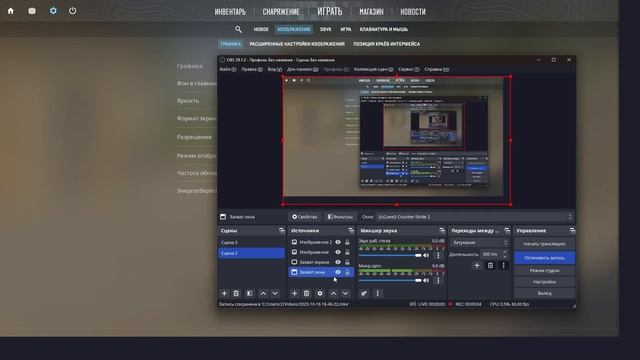This screenshot has height=360, width=640.
Task: Move scene down arrow in Scenes panel
Action: pyautogui.click(x=275, y=293)
